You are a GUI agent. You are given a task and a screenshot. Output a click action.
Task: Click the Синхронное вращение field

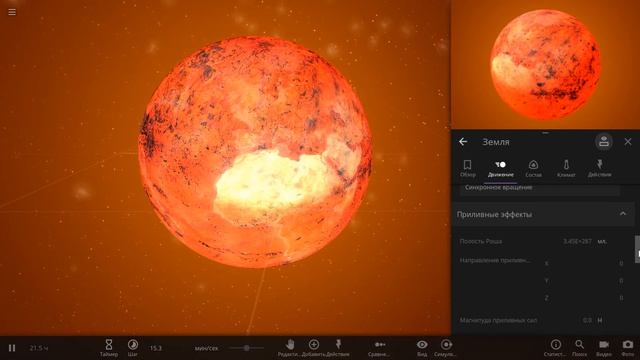(x=540, y=189)
